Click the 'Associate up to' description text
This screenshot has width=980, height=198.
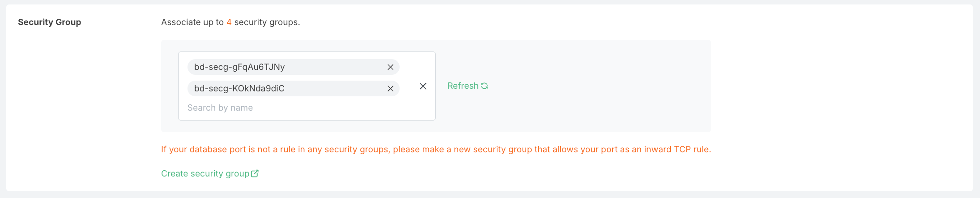192,22
